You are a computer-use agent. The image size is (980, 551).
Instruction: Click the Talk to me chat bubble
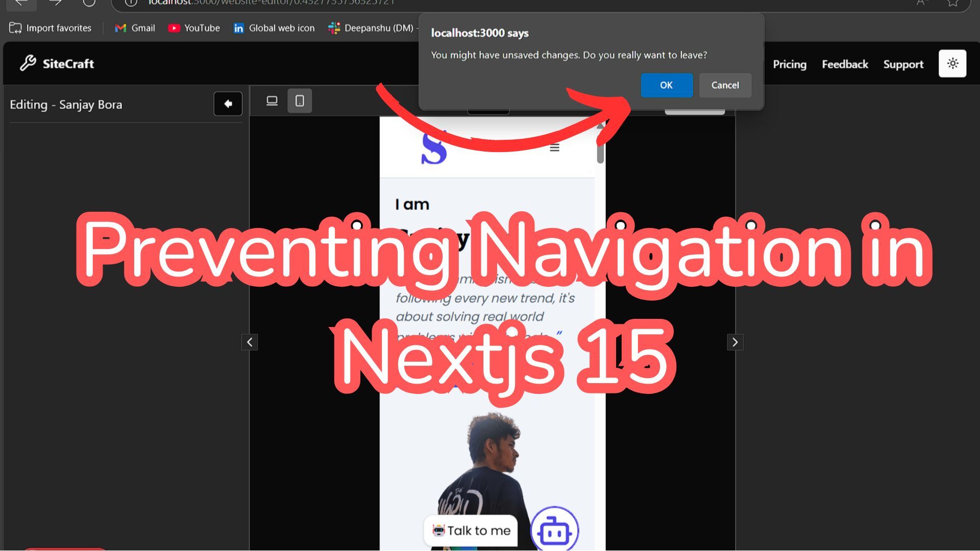click(471, 531)
